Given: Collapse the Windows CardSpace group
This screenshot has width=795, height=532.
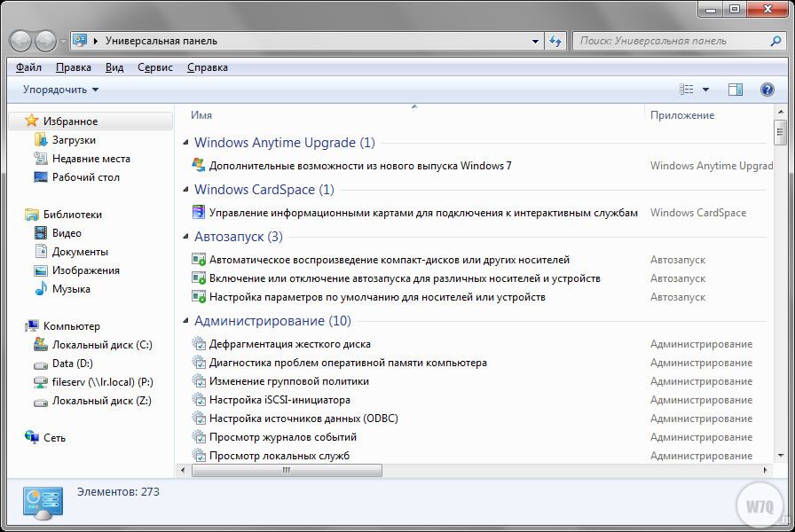Looking at the screenshot, I should tap(185, 190).
